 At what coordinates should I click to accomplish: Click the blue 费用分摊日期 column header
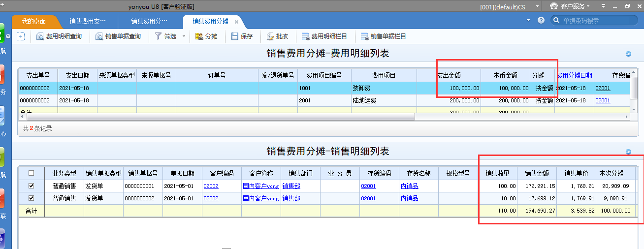click(575, 75)
